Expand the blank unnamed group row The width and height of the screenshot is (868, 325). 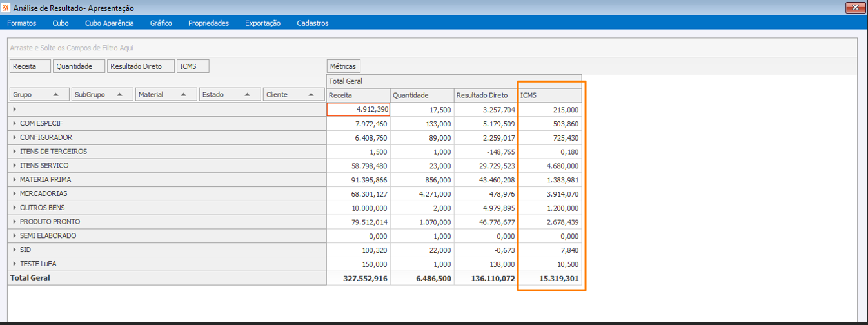point(14,110)
